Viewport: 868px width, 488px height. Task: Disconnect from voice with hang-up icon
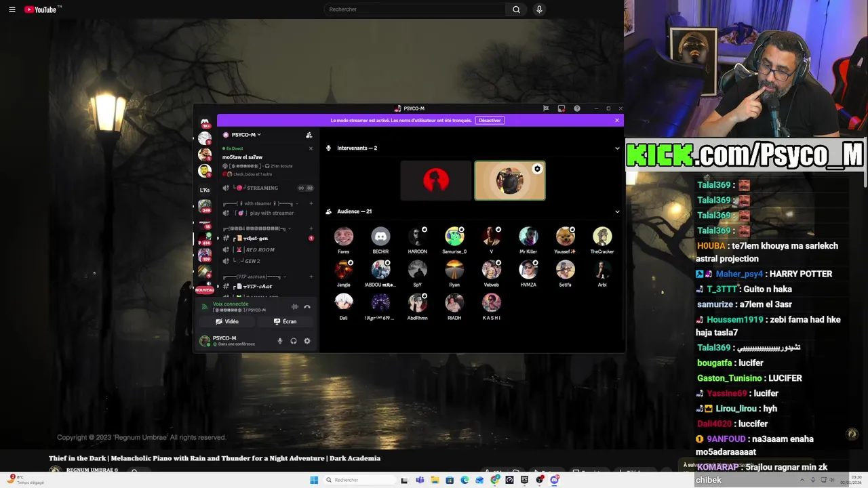tap(307, 306)
